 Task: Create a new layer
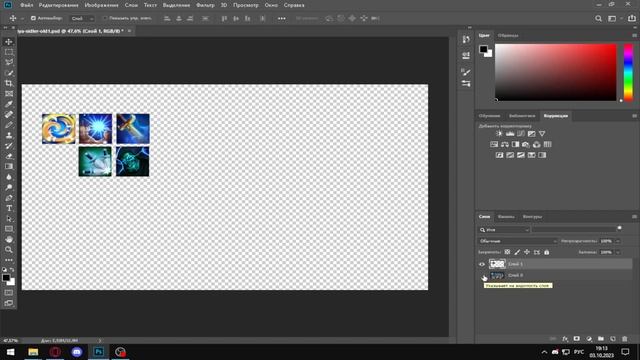pyautogui.click(x=613, y=339)
